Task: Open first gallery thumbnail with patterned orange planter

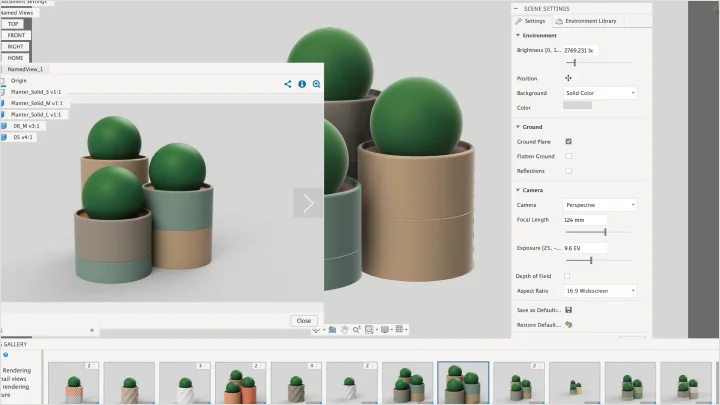Action: tap(73, 383)
